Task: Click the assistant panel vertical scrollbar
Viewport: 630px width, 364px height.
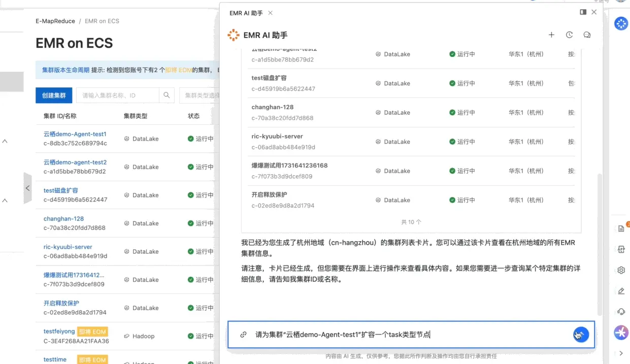Action: pyautogui.click(x=600, y=244)
